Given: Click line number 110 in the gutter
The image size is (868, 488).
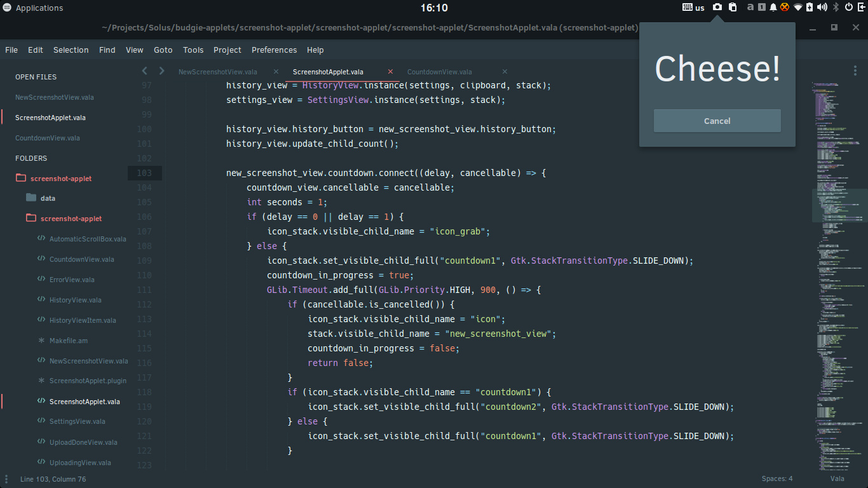Looking at the screenshot, I should tap(144, 275).
